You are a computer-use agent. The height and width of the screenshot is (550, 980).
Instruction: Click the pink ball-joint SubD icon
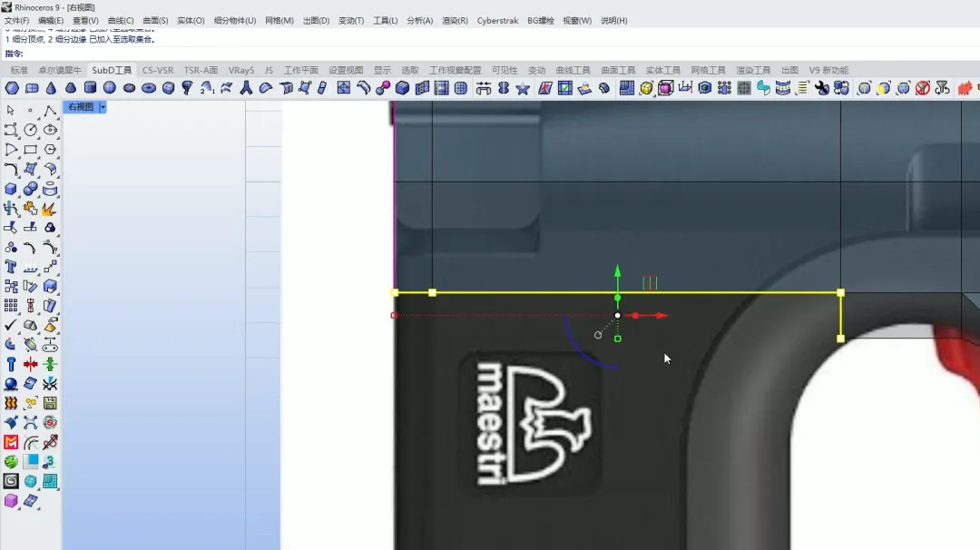tap(383, 88)
